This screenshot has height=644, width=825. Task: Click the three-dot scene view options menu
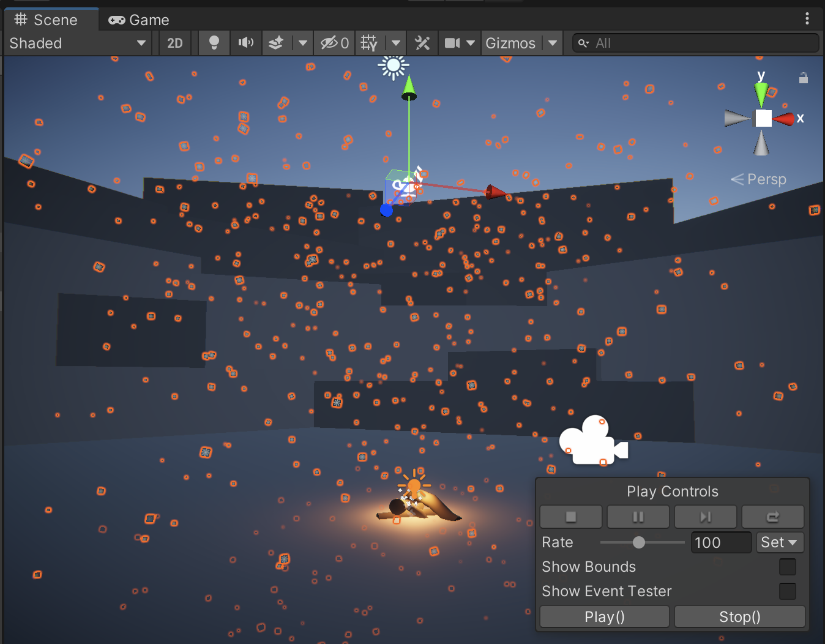[x=807, y=19]
